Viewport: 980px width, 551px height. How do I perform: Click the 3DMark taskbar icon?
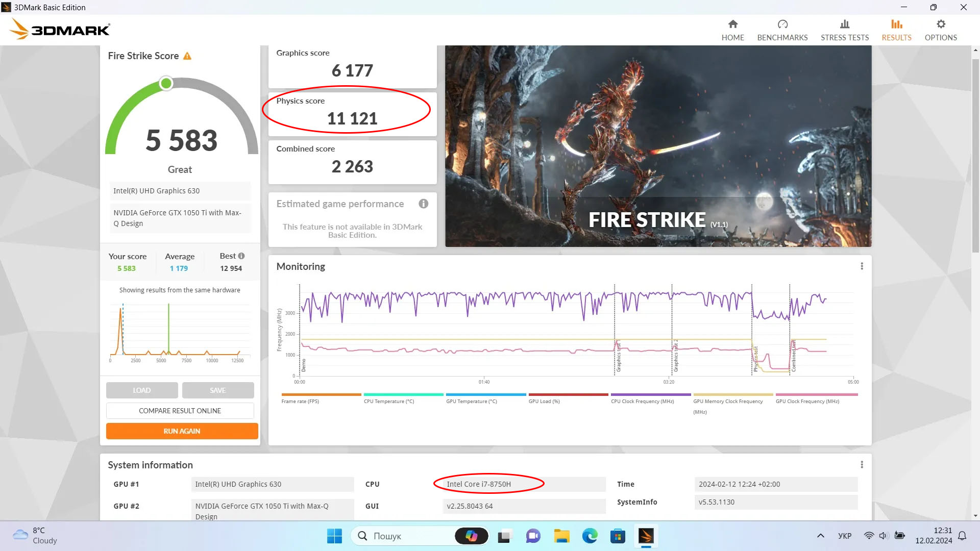click(646, 536)
